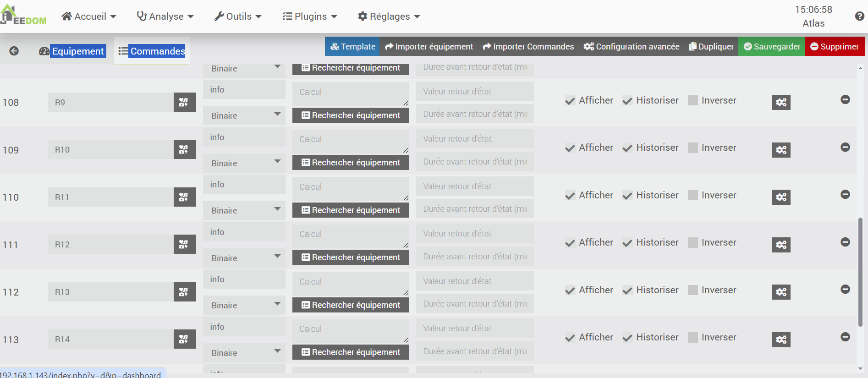Go back with the left arrow icon

point(14,51)
